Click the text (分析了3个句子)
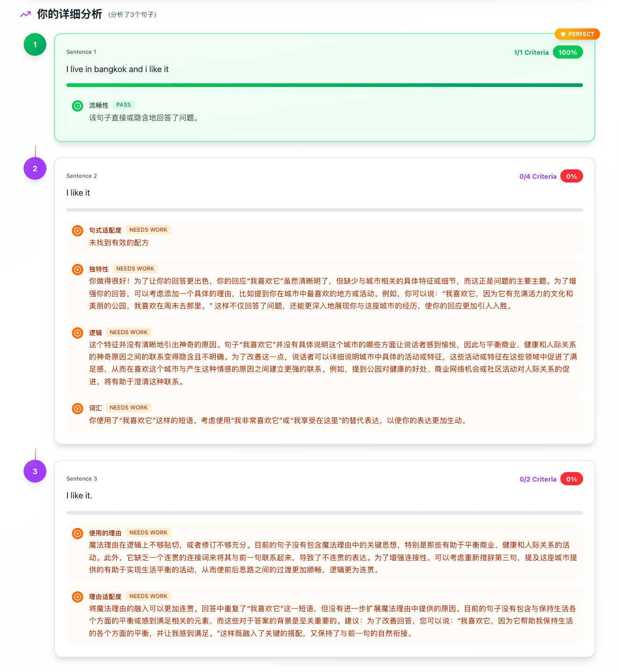 [x=133, y=15]
